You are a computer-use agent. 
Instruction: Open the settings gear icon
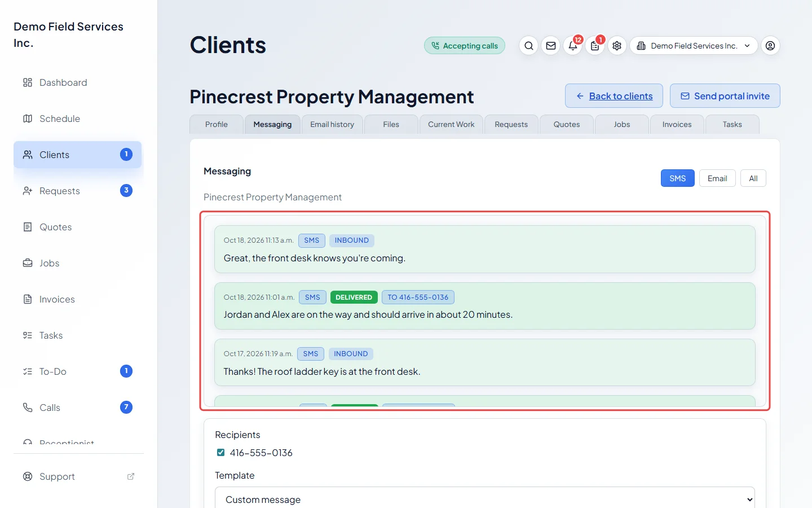click(x=617, y=46)
